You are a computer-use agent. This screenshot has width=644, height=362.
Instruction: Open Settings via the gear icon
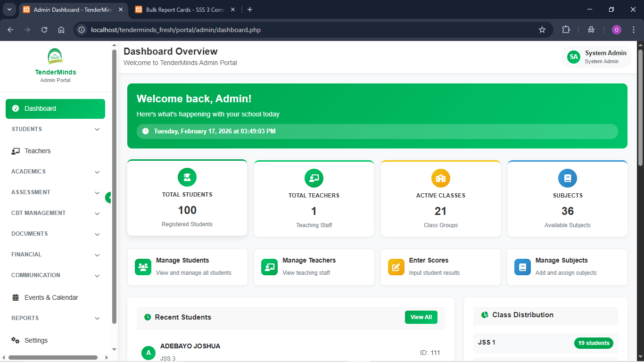pos(16,340)
